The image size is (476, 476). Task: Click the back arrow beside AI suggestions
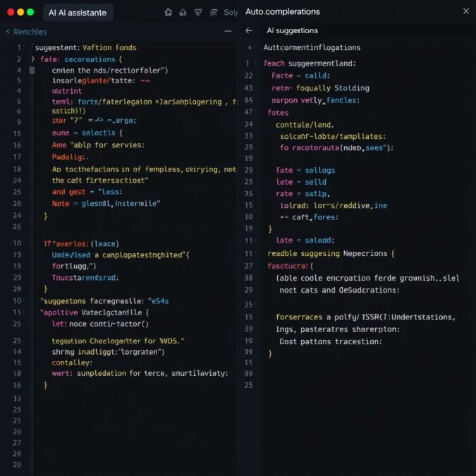click(249, 30)
